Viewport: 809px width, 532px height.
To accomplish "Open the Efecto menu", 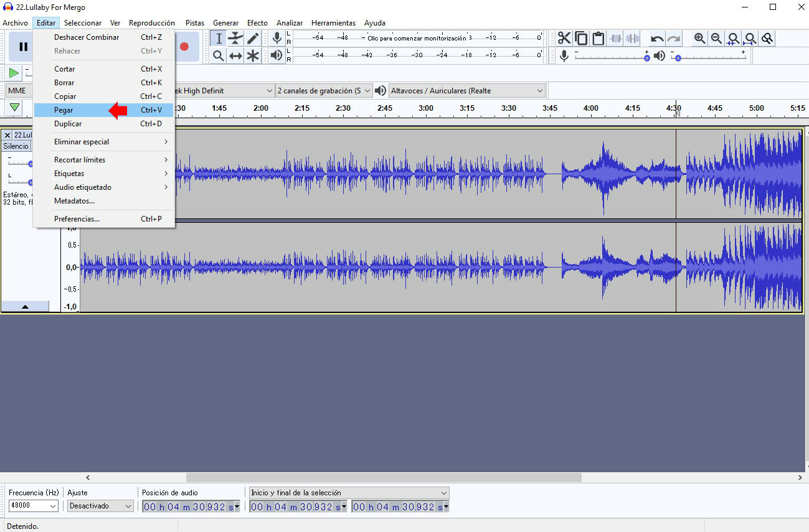I will [x=257, y=23].
